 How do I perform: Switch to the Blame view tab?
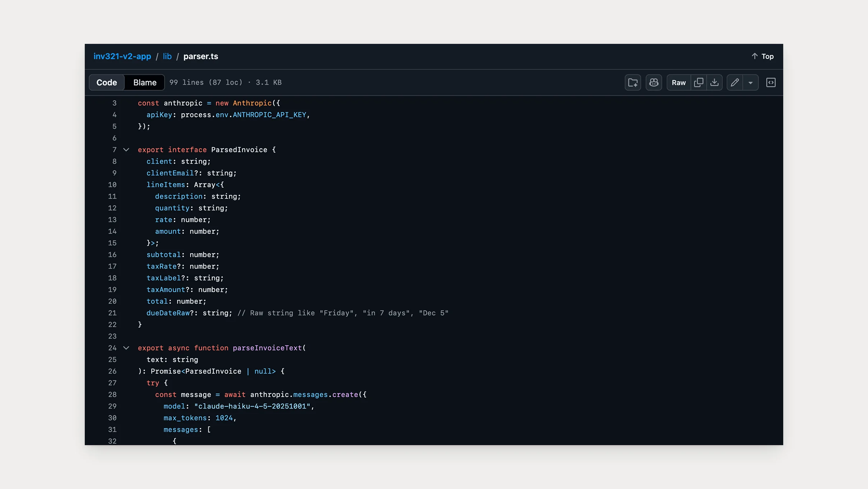(x=145, y=82)
